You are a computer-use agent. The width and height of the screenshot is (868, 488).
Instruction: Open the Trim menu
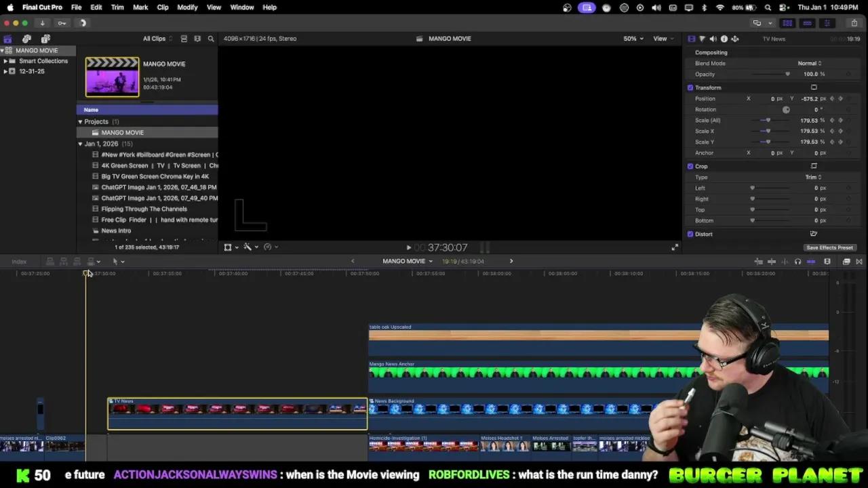click(117, 7)
